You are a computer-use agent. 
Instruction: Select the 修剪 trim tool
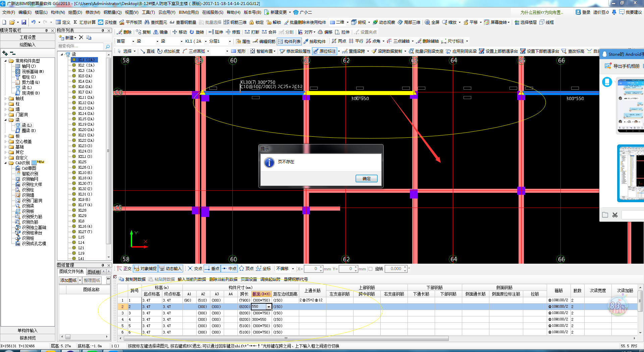[x=233, y=32]
